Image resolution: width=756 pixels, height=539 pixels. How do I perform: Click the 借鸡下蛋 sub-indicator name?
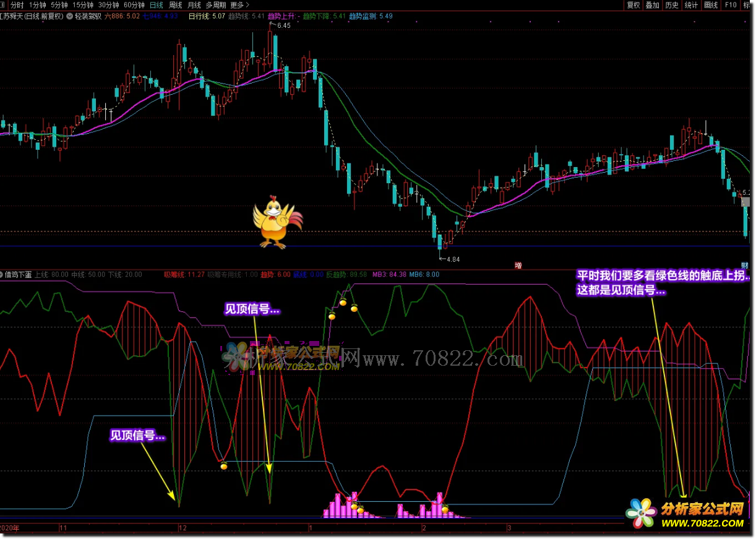point(19,274)
